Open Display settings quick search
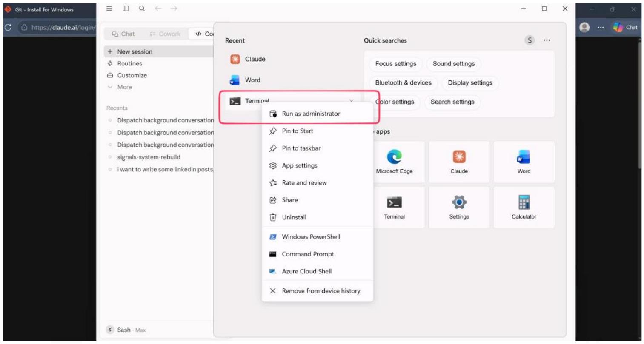Image resolution: width=644 pixels, height=344 pixels. [470, 83]
